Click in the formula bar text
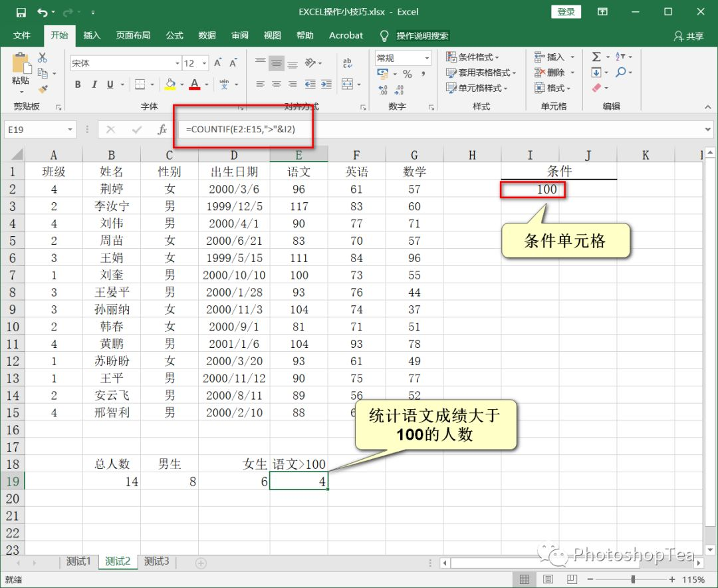Image resolution: width=718 pixels, height=588 pixels. (x=241, y=129)
